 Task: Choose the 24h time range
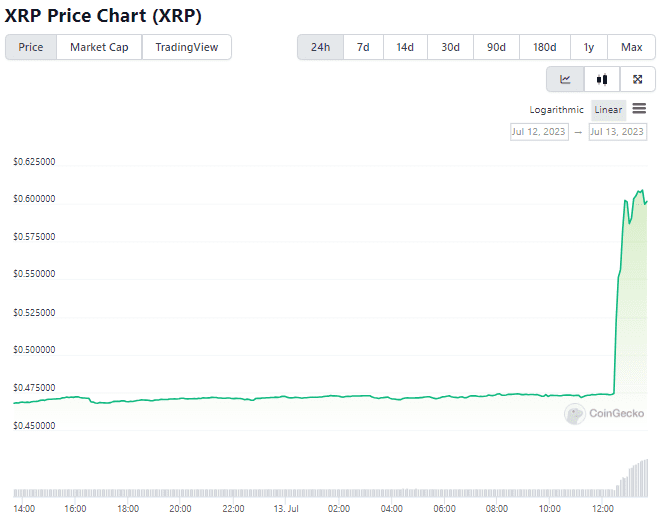(320, 47)
